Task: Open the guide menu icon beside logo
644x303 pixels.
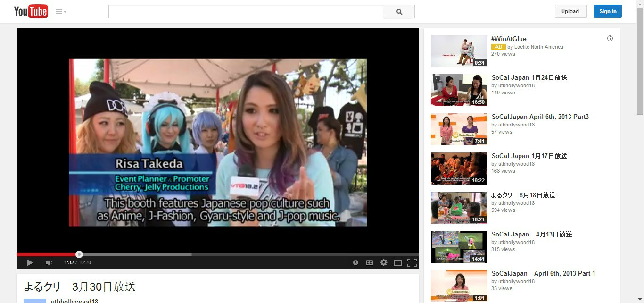Action: point(61,12)
